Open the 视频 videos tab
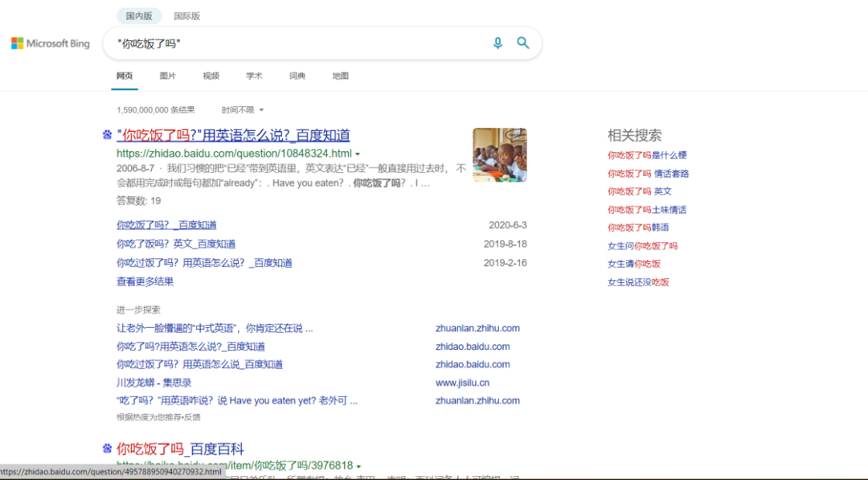Viewport: 868px width, 480px height. point(211,76)
